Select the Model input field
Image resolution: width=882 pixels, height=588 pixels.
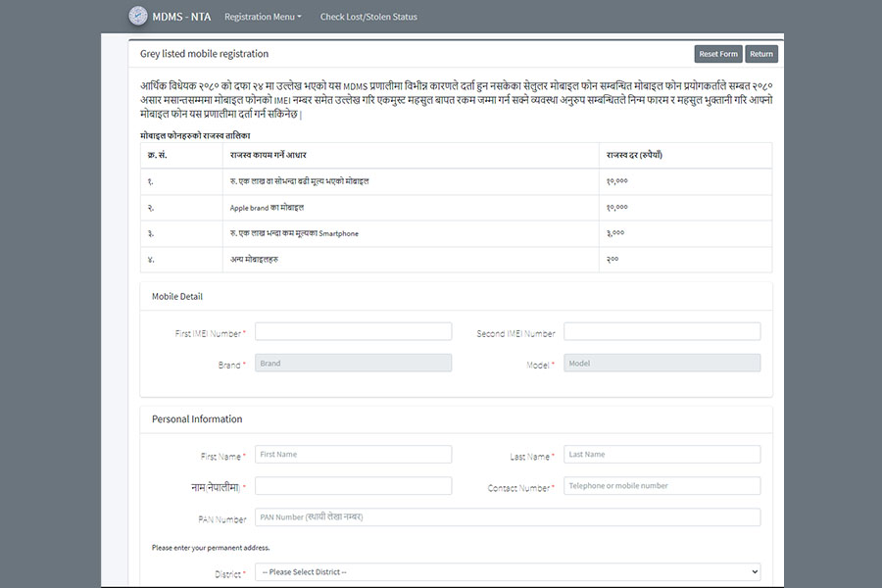click(x=661, y=362)
